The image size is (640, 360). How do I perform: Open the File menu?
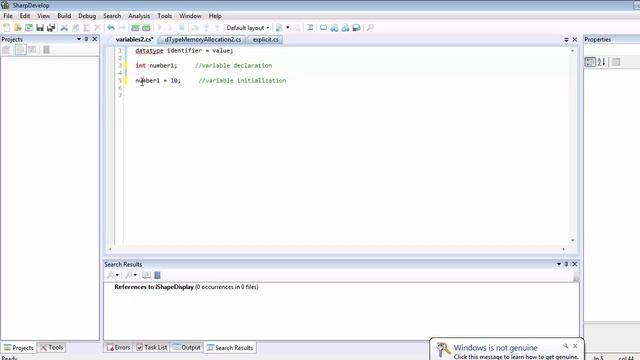point(8,16)
